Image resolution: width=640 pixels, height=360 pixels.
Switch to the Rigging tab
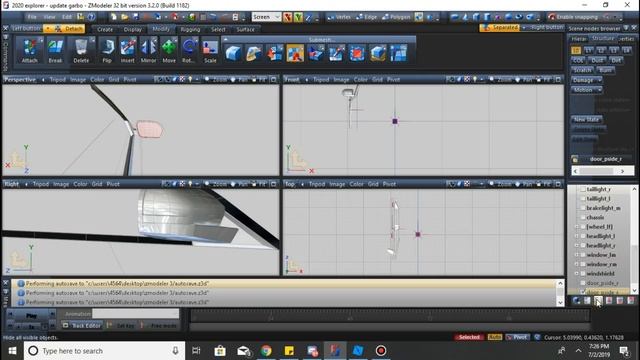[190, 29]
